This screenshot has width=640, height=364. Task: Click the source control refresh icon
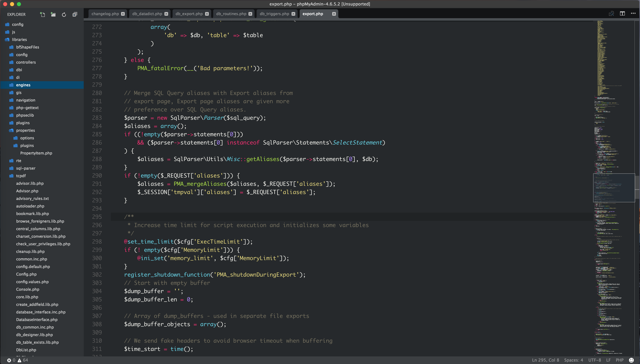(x=64, y=14)
